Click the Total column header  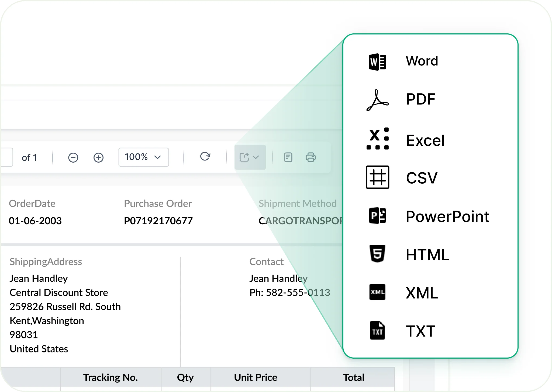(353, 377)
